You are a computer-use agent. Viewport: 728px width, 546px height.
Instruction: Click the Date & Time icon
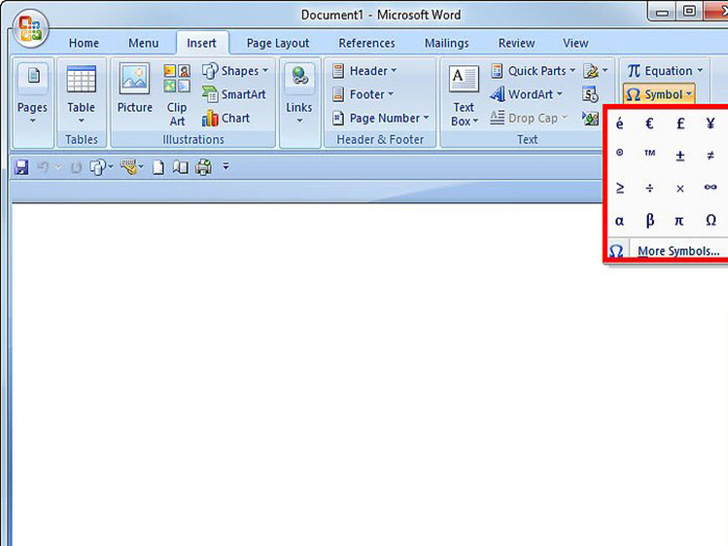pos(590,94)
